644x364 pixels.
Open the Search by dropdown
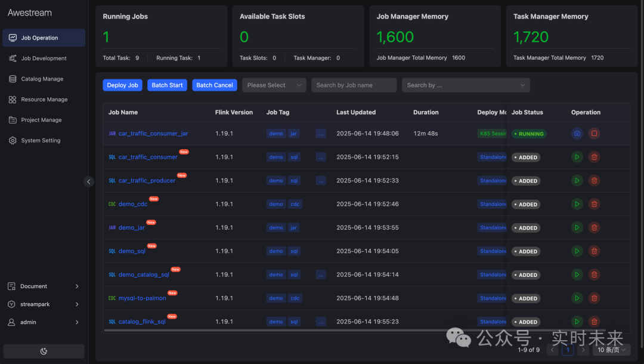[x=466, y=85]
